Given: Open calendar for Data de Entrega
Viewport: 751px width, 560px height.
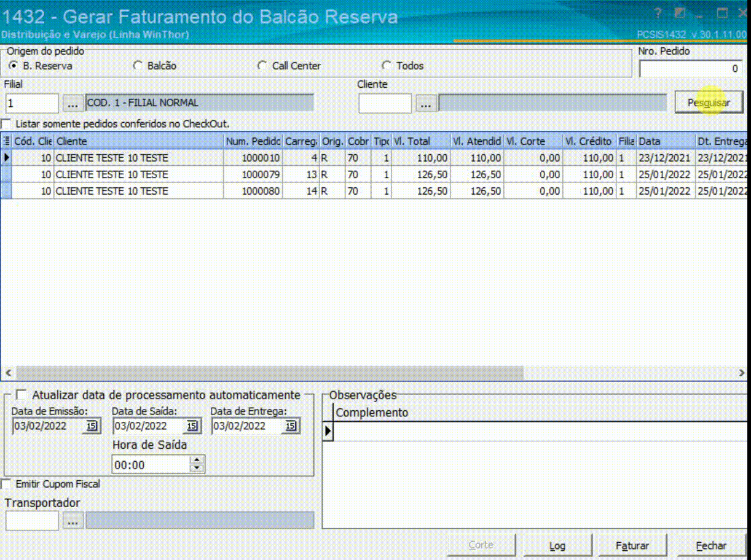Looking at the screenshot, I should [291, 426].
